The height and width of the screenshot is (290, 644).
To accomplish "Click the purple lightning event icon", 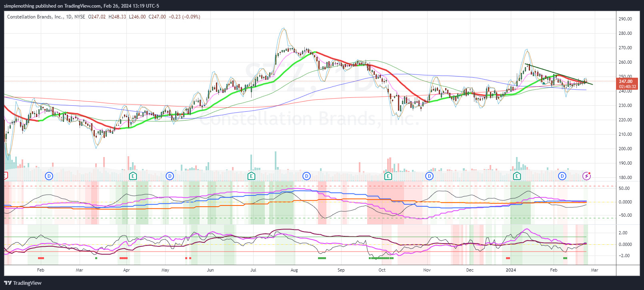I will [586, 176].
